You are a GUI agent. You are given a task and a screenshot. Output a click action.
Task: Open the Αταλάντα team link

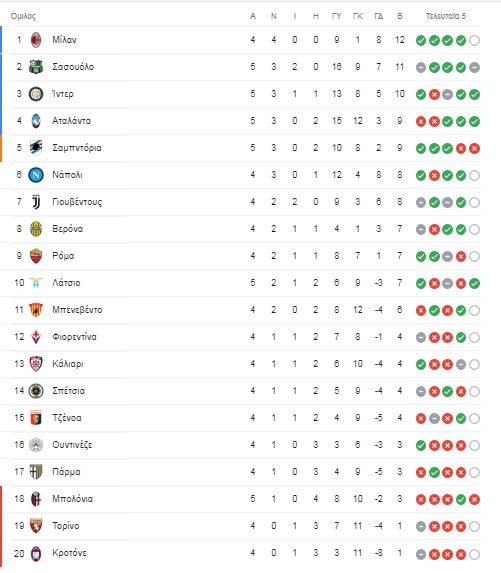pyautogui.click(x=71, y=121)
